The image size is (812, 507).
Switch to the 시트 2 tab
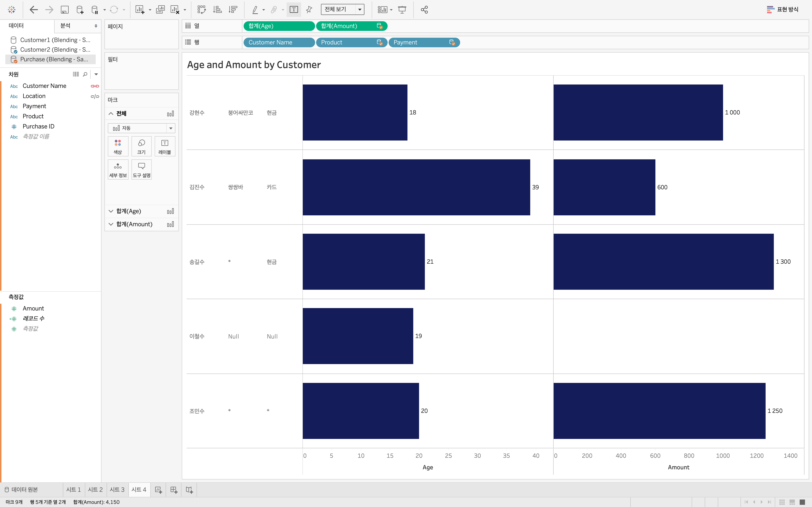point(95,490)
